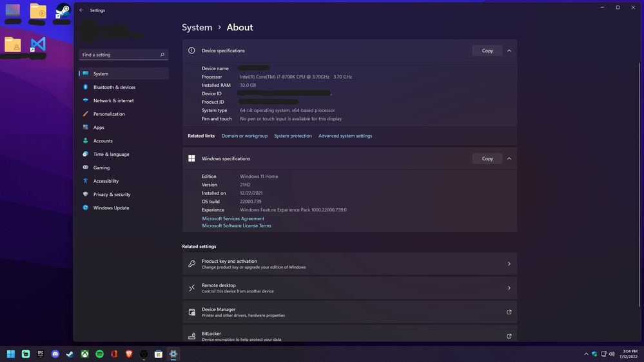The image size is (644, 362).
Task: Click the Windows Security tray icon
Action: tap(594, 354)
